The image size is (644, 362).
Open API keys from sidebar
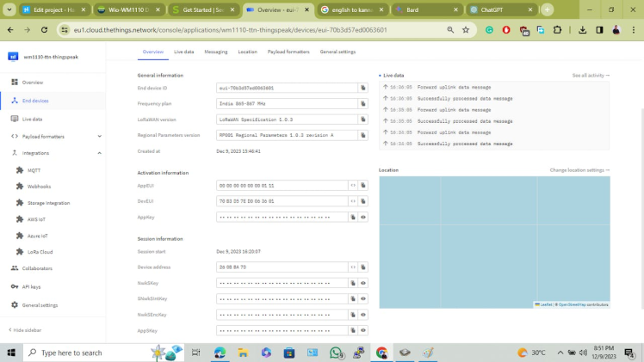tap(31, 286)
